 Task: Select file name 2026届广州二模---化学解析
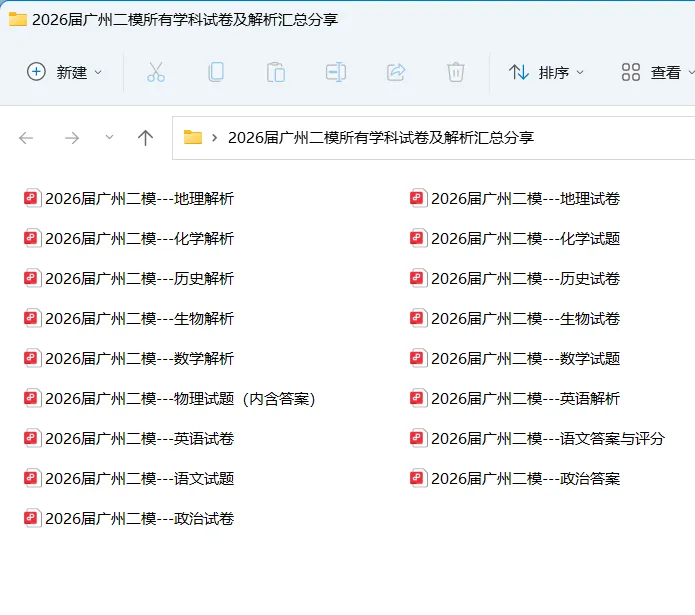point(140,238)
